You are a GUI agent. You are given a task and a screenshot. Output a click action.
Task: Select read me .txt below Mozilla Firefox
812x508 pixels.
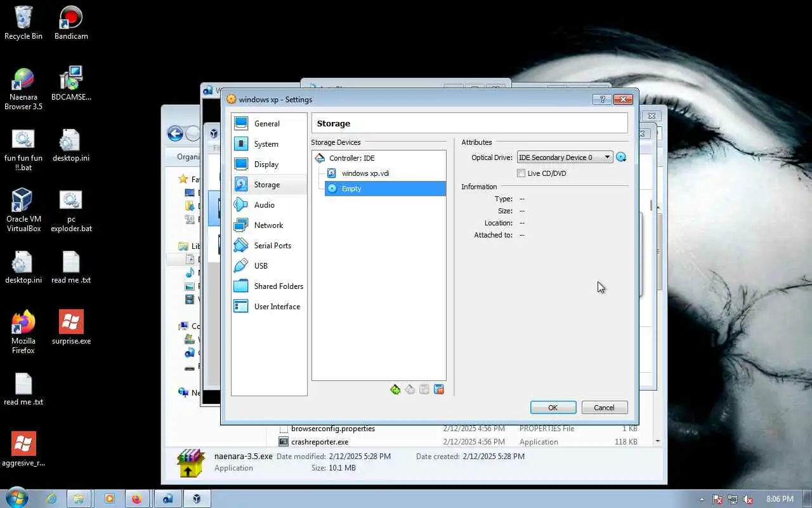tap(23, 389)
